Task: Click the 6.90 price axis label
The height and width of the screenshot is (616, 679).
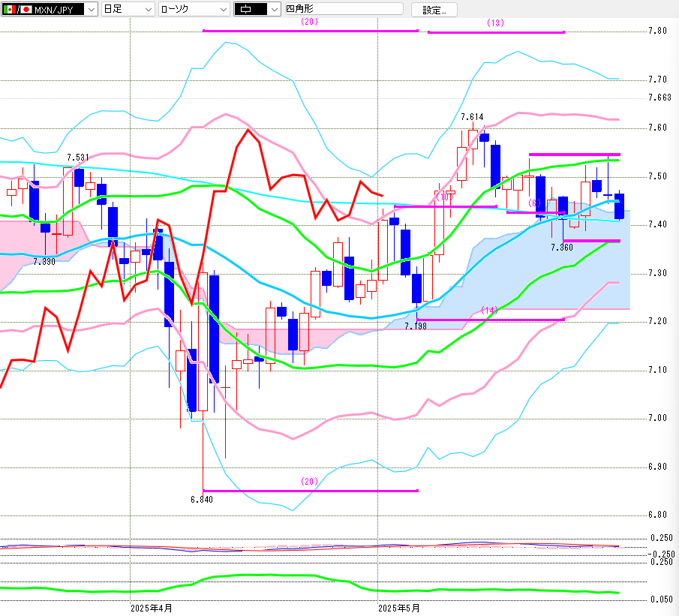Action: 657,467
